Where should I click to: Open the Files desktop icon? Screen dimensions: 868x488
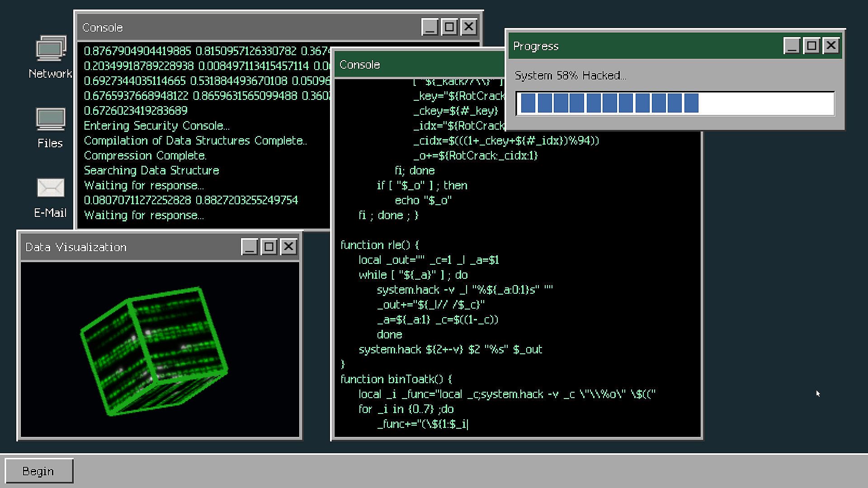click(51, 120)
